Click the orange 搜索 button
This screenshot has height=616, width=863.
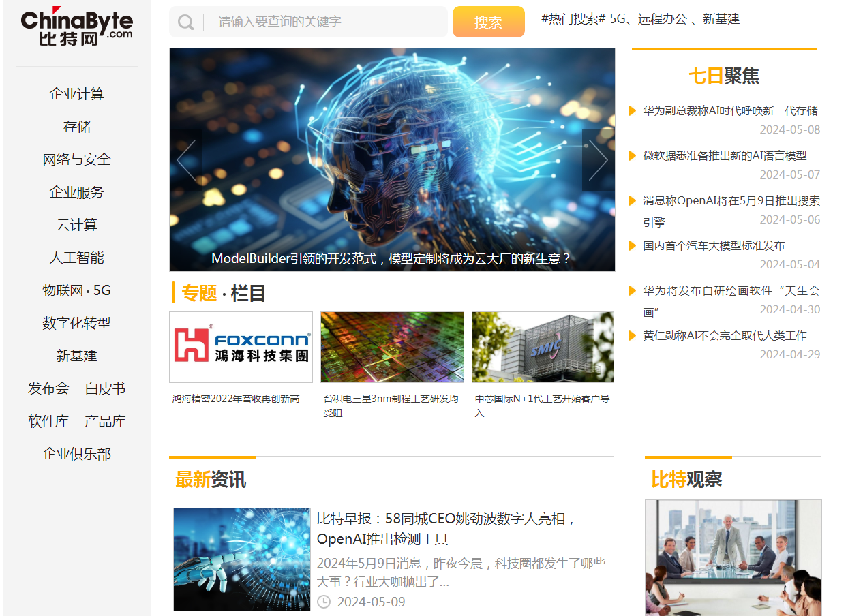tap(489, 22)
